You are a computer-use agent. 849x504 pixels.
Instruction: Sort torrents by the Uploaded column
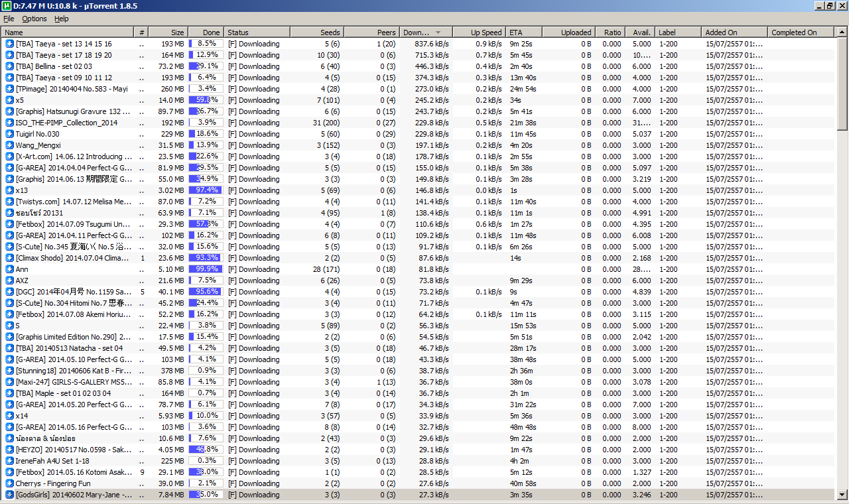pos(568,32)
